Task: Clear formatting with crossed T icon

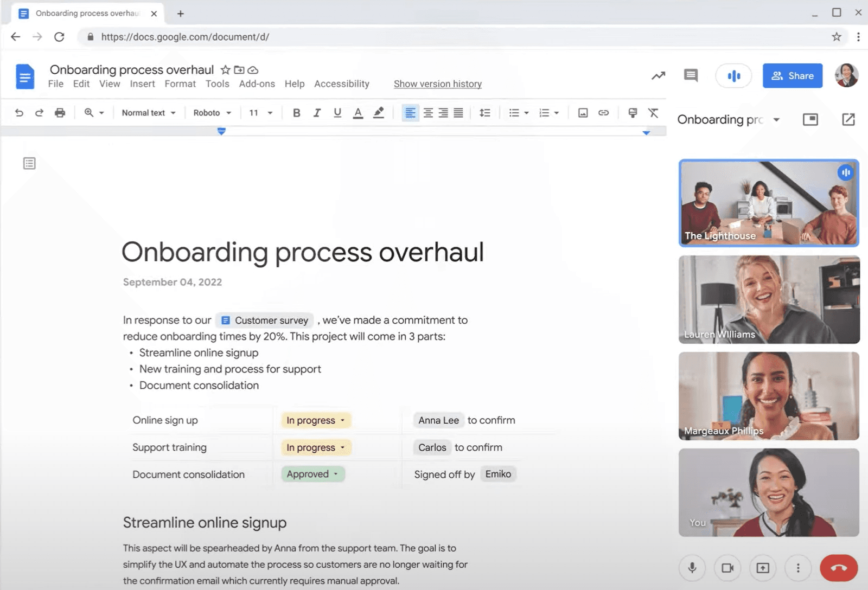Action: (653, 113)
